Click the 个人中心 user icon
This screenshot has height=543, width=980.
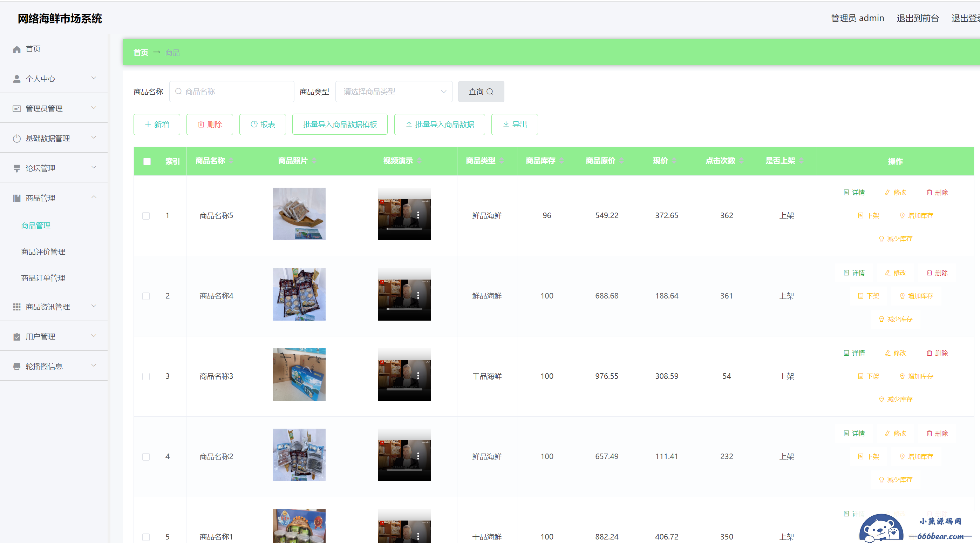(16, 79)
